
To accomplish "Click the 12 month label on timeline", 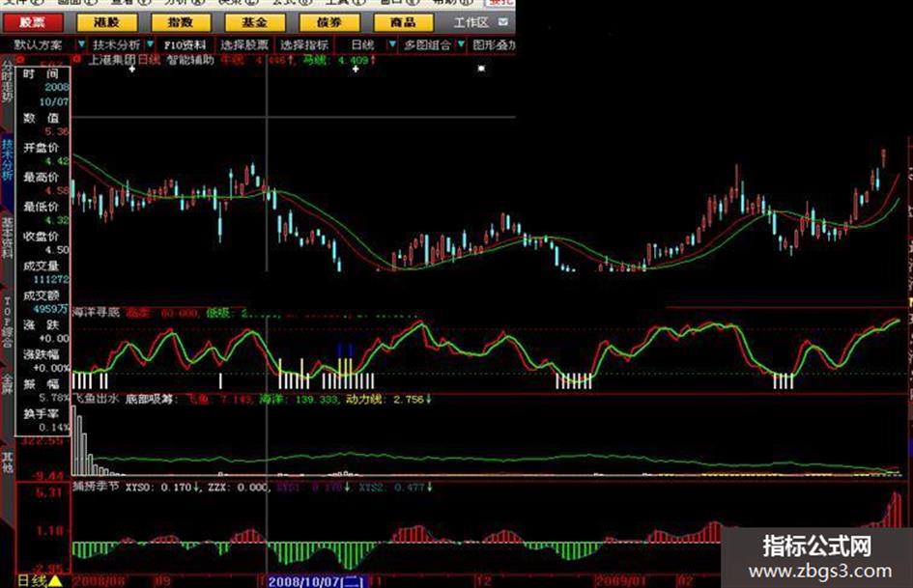I will pyautogui.click(x=483, y=581).
